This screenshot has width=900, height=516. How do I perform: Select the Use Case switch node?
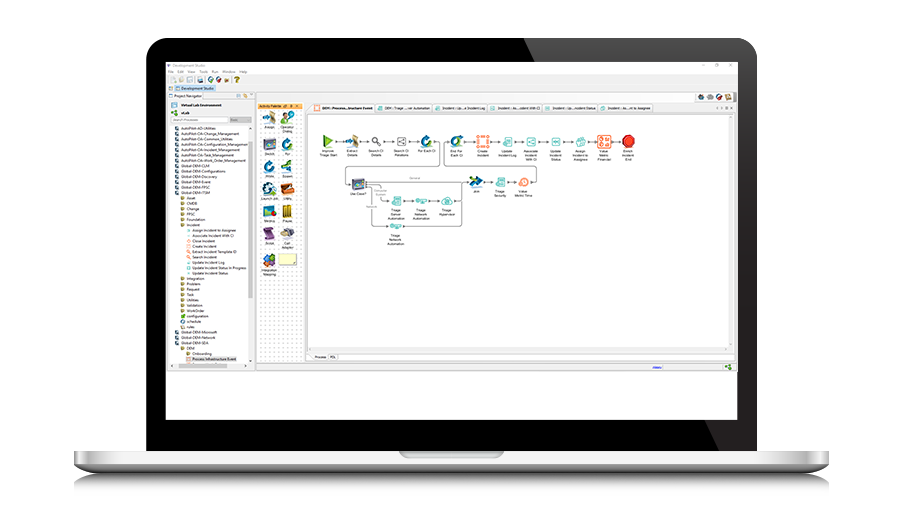tap(357, 181)
